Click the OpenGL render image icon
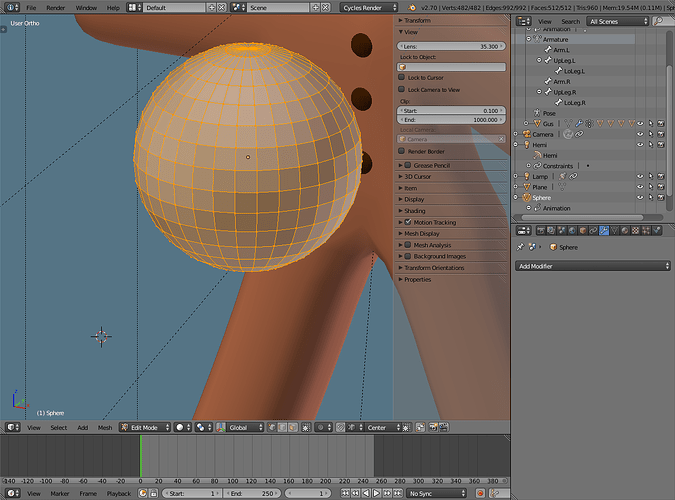 [433, 427]
